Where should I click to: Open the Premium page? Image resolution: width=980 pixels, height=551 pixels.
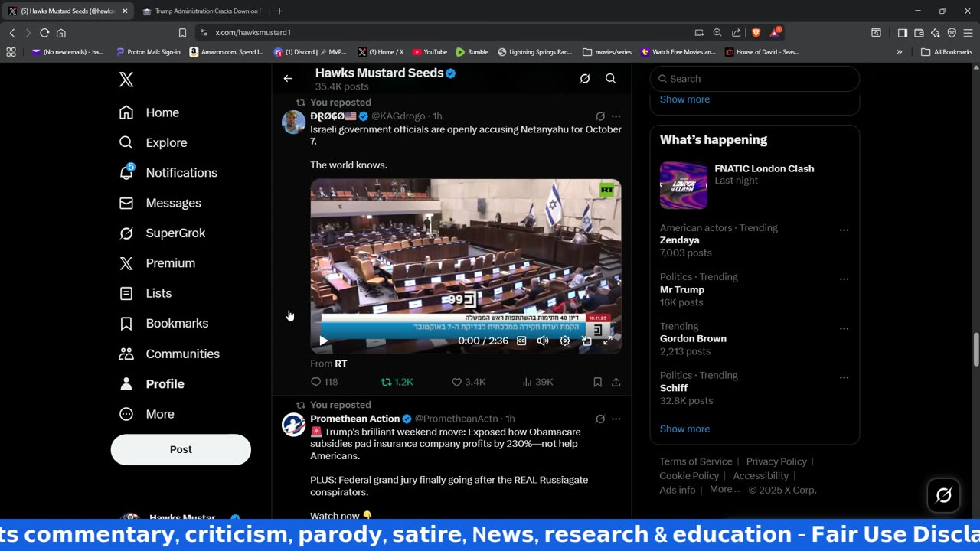tap(157, 263)
